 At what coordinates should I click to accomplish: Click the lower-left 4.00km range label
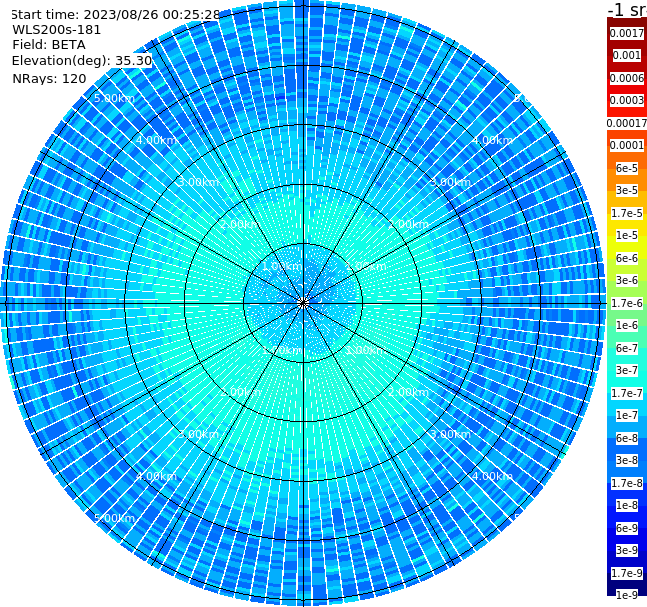click(156, 476)
